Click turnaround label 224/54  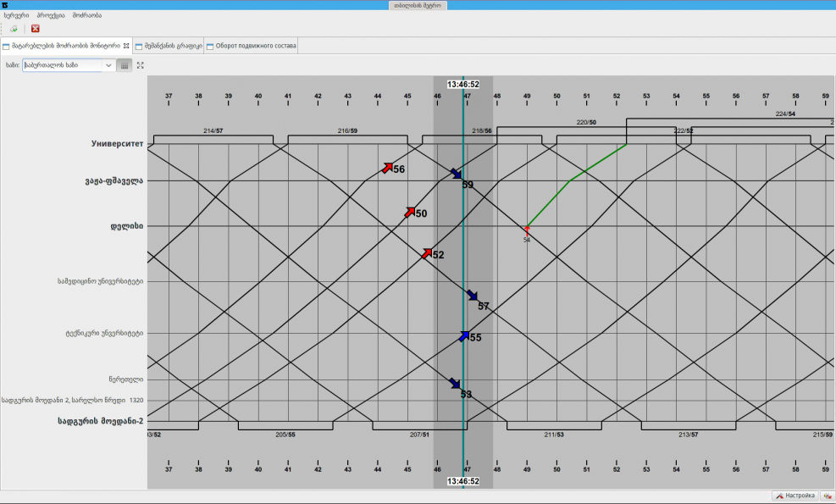click(785, 114)
